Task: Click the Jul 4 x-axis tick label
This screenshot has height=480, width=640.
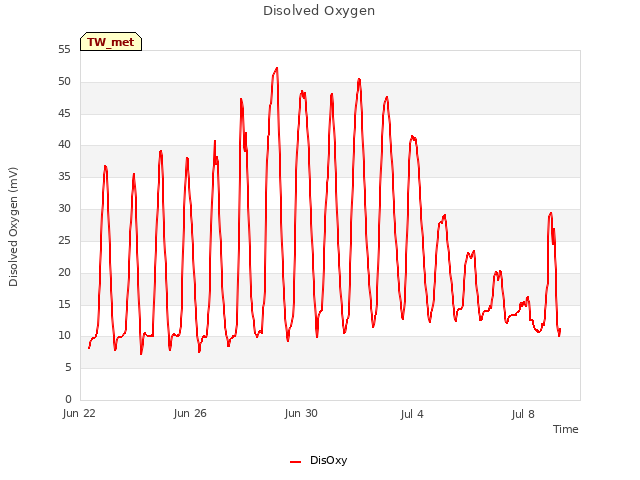Action: point(412,414)
